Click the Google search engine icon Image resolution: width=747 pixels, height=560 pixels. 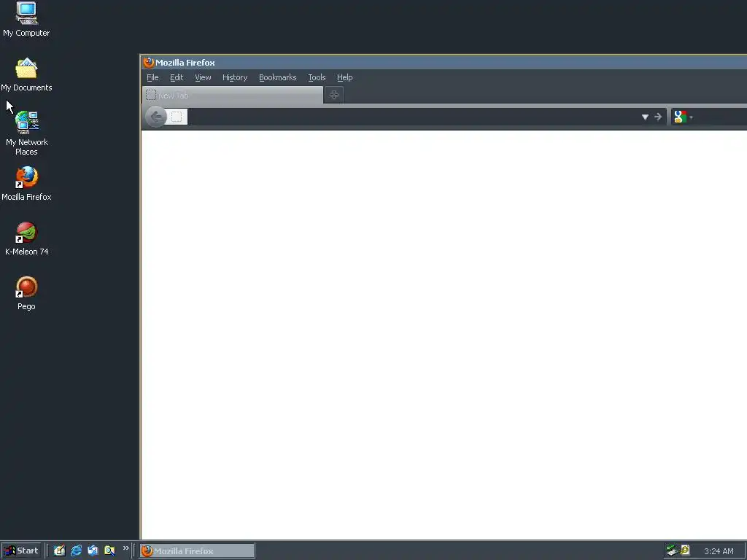[x=681, y=117]
